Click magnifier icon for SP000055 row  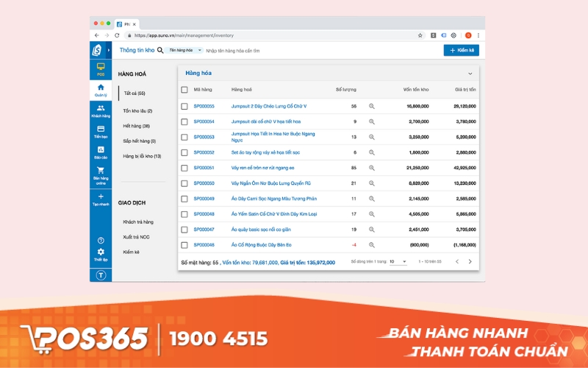click(x=372, y=106)
